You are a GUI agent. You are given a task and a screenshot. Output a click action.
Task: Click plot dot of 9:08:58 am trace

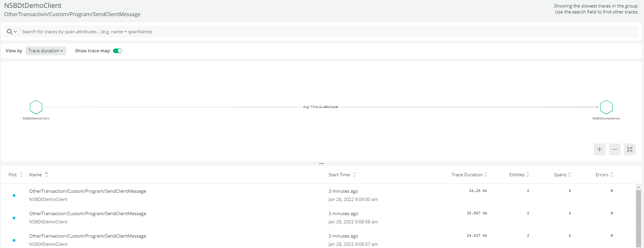click(14, 218)
